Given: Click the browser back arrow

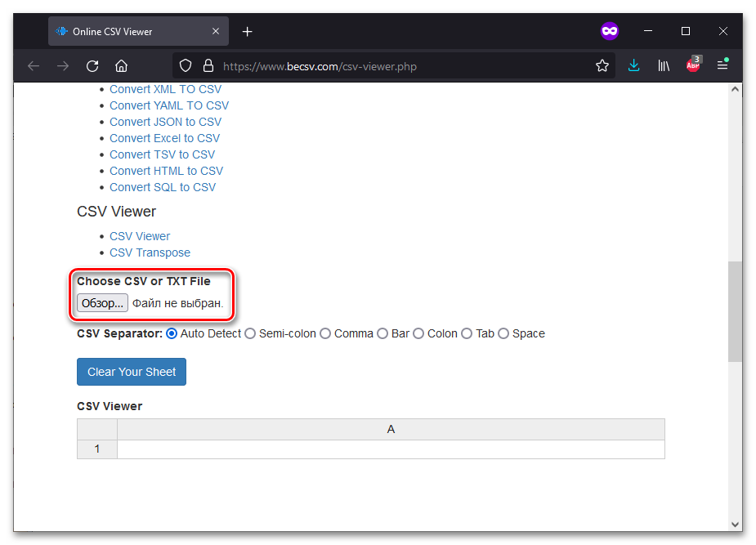Looking at the screenshot, I should tap(34, 66).
